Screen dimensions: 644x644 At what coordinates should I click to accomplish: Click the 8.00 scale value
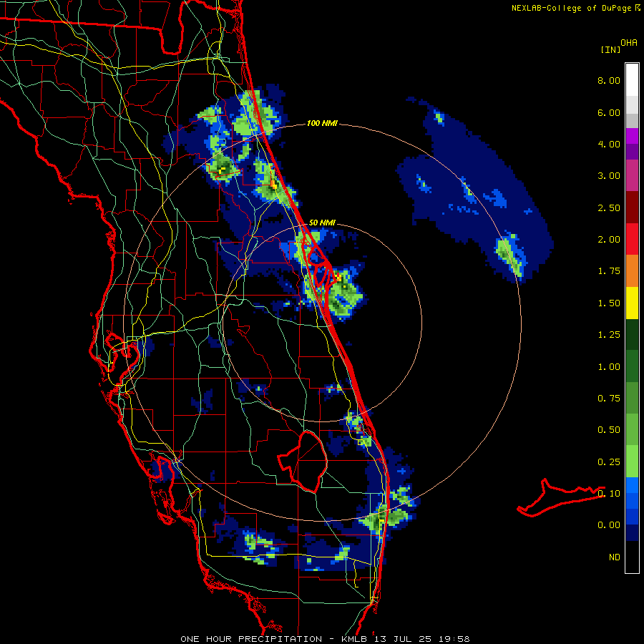click(x=609, y=80)
